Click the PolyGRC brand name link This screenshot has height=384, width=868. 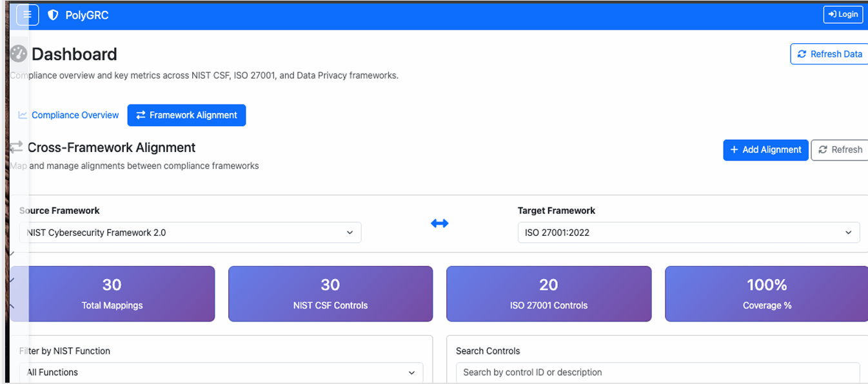(x=86, y=15)
